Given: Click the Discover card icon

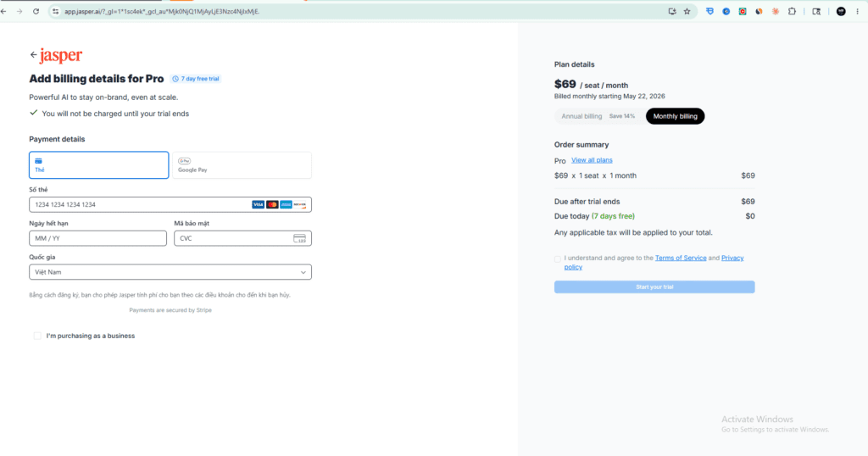Looking at the screenshot, I should coord(299,205).
